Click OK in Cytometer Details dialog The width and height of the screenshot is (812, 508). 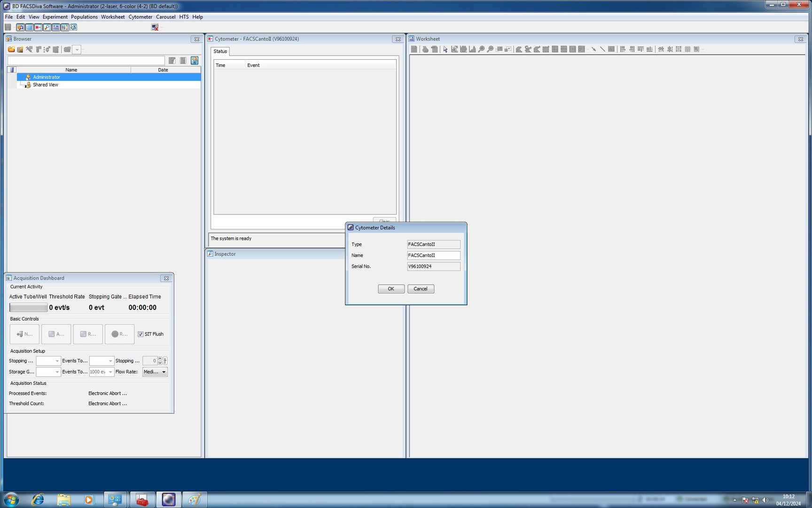(391, 289)
